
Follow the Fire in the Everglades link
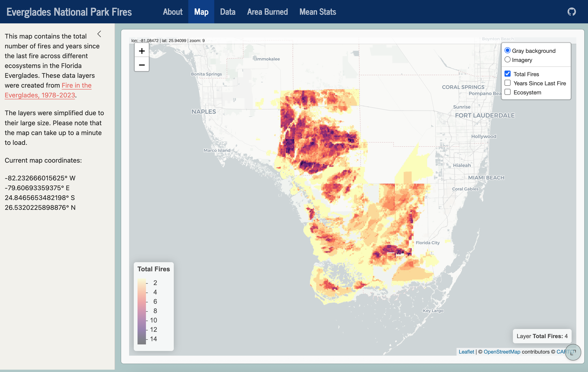coord(76,85)
